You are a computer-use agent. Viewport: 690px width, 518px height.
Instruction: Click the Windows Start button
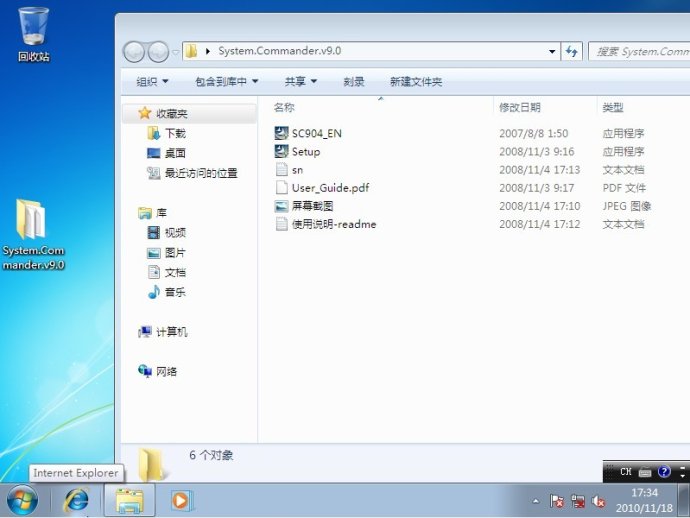coord(22,500)
